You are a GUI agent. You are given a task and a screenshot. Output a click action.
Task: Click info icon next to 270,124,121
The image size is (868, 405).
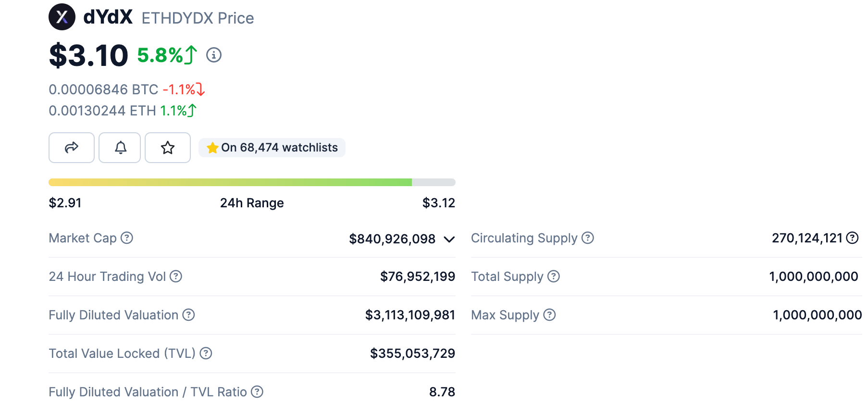[x=852, y=238]
